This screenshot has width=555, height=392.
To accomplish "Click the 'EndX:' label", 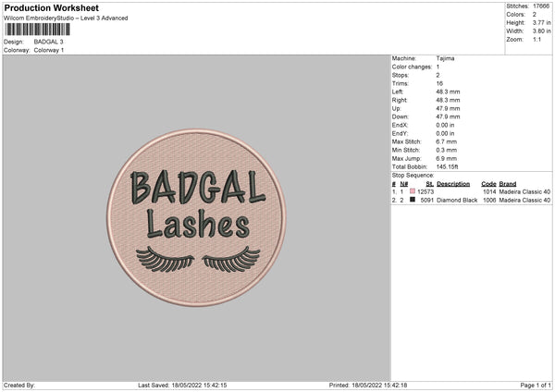I will click(400, 125).
